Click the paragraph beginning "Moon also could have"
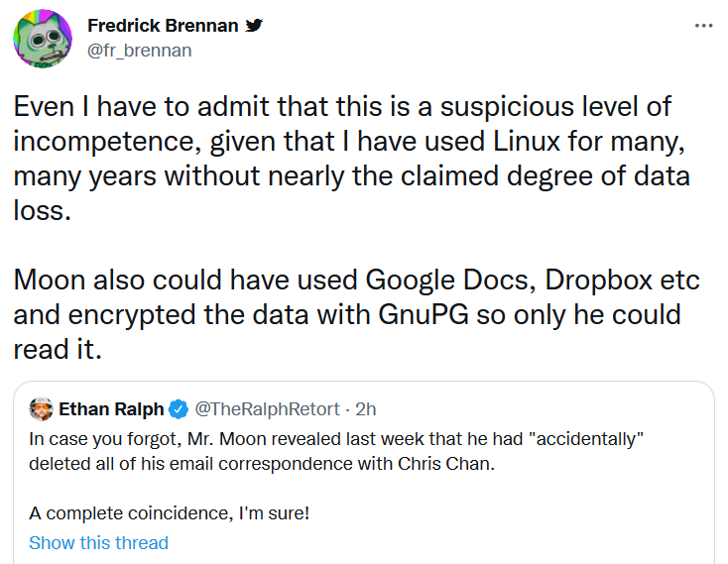 click(356, 314)
